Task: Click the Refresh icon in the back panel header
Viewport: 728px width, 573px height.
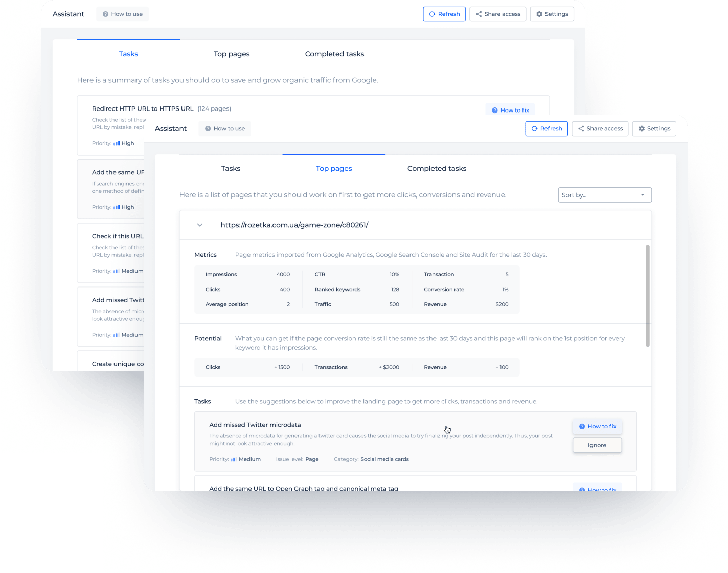Action: [x=433, y=14]
